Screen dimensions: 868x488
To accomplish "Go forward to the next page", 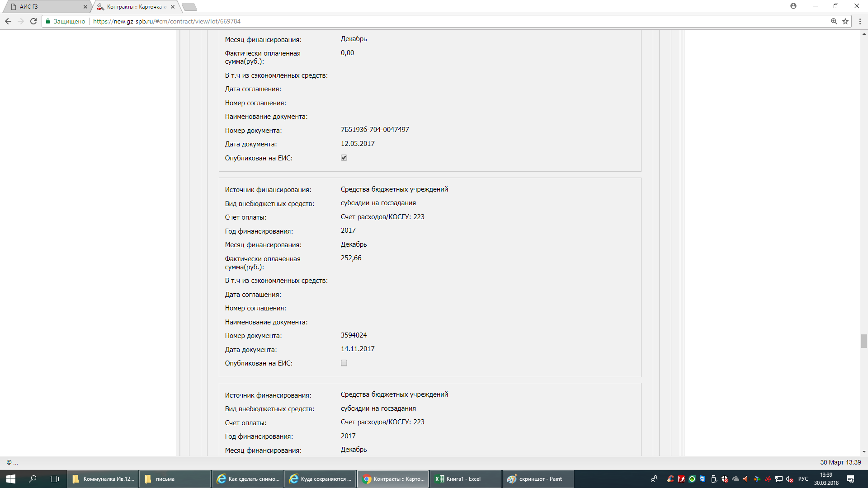I will pos(21,21).
